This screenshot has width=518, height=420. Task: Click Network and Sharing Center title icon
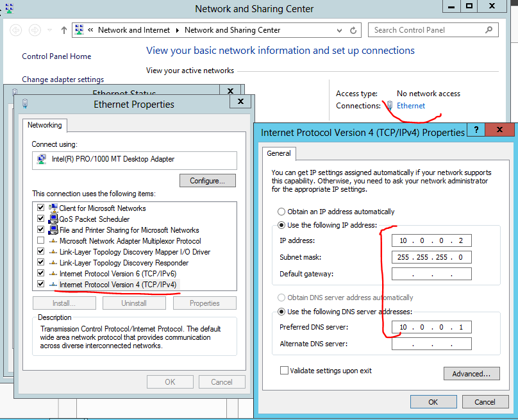click(9, 8)
